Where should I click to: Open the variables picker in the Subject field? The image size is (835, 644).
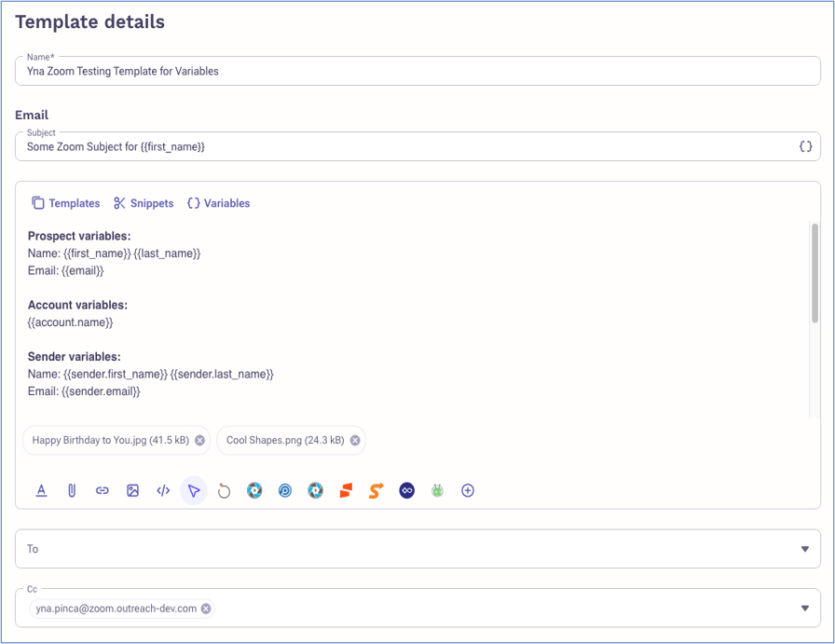[805, 146]
